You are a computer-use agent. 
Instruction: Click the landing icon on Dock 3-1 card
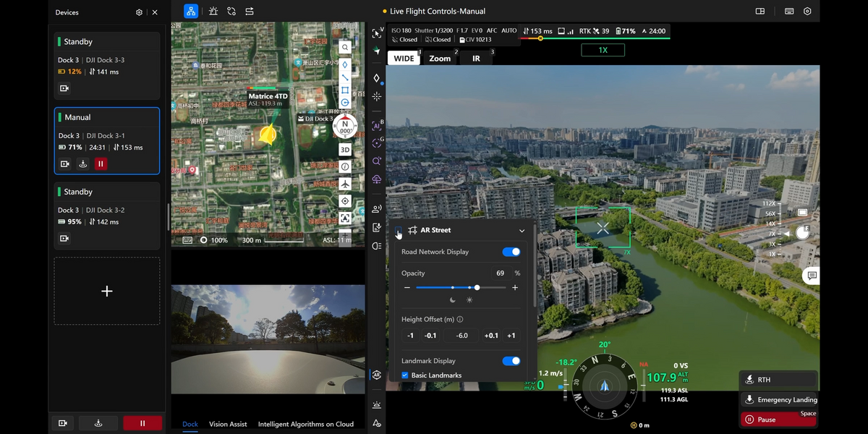(82, 164)
